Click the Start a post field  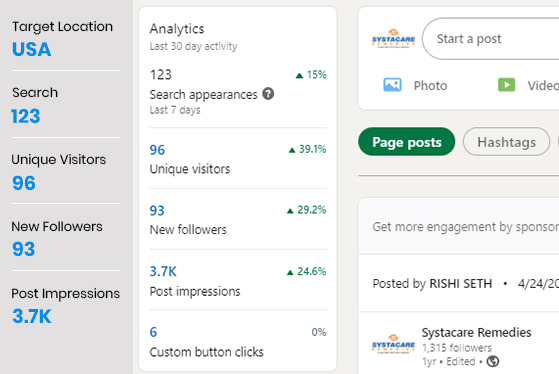[491, 39]
